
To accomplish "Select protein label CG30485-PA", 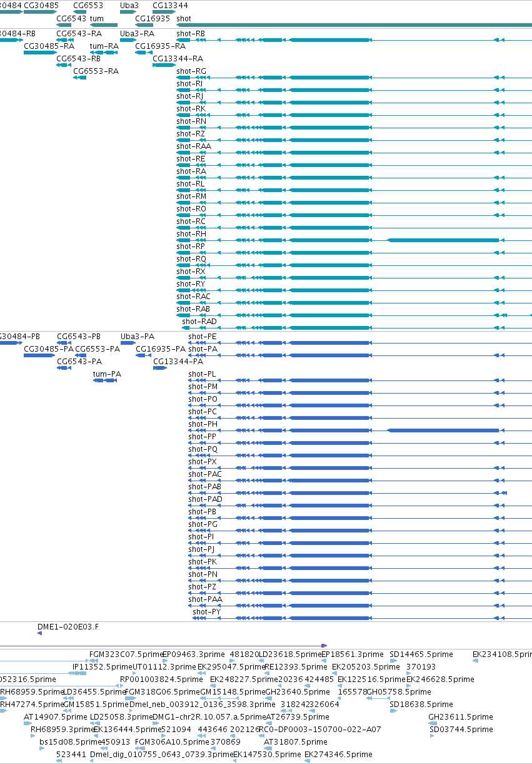I will (x=49, y=349).
